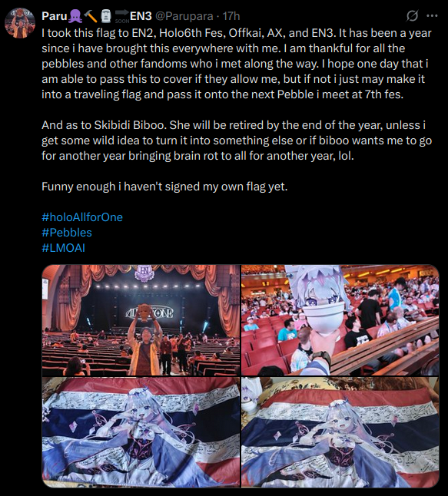Follow the #Pebbles hashtag
The image size is (448, 496).
pos(67,233)
